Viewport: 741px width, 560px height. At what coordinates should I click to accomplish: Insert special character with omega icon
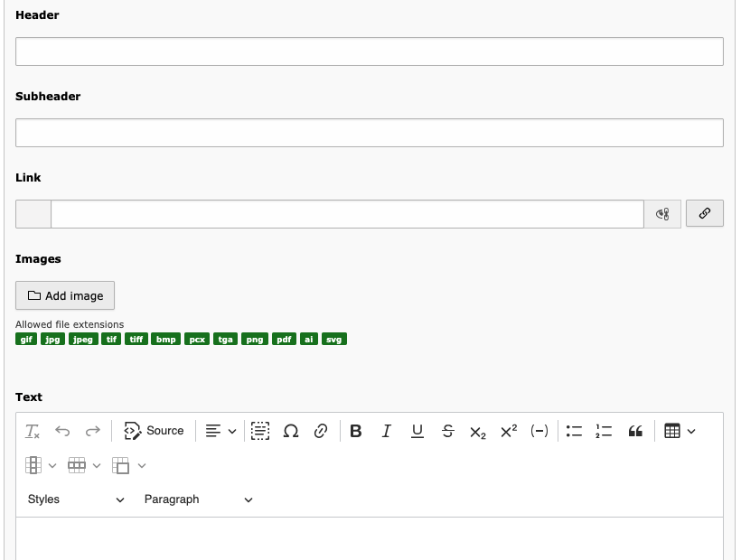(291, 431)
